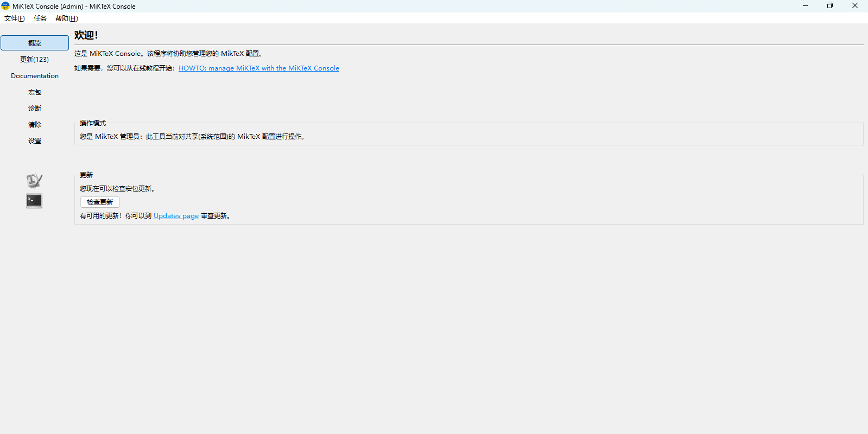Open the 任务 menu
The image size is (868, 434).
click(40, 18)
